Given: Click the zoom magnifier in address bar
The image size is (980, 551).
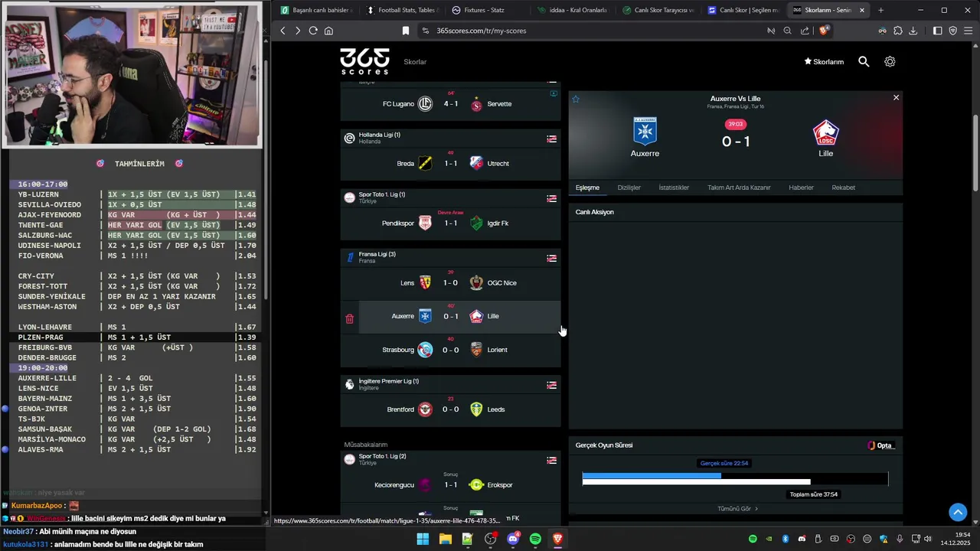Looking at the screenshot, I should pyautogui.click(x=787, y=31).
